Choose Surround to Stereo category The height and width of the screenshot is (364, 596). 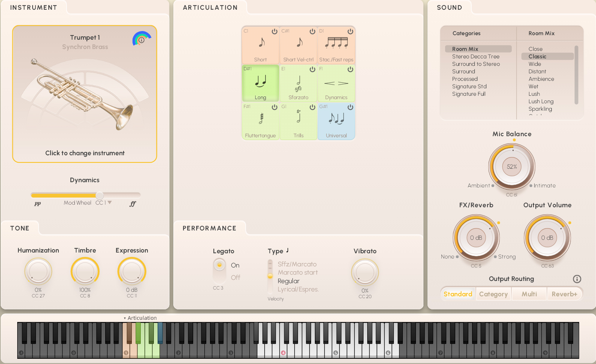(x=476, y=64)
